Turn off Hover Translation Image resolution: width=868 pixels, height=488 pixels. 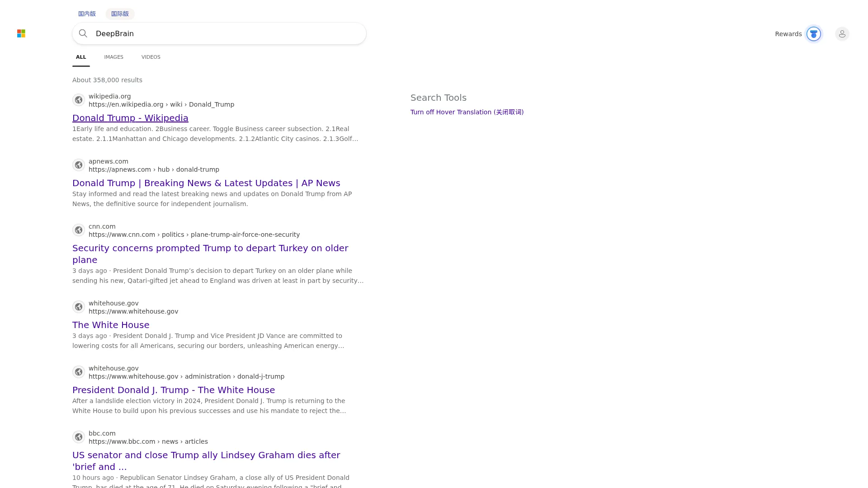pyautogui.click(x=467, y=112)
